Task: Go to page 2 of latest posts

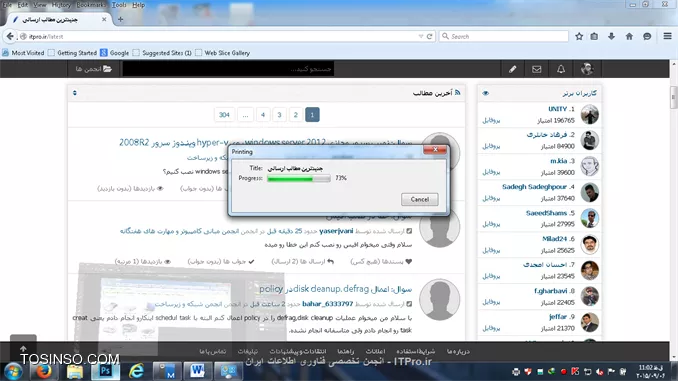Action: pyautogui.click(x=296, y=115)
